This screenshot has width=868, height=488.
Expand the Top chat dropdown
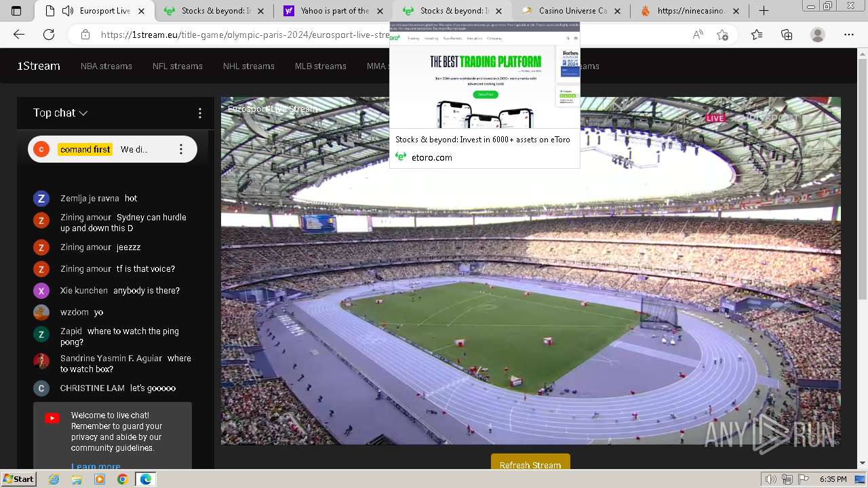[60, 113]
